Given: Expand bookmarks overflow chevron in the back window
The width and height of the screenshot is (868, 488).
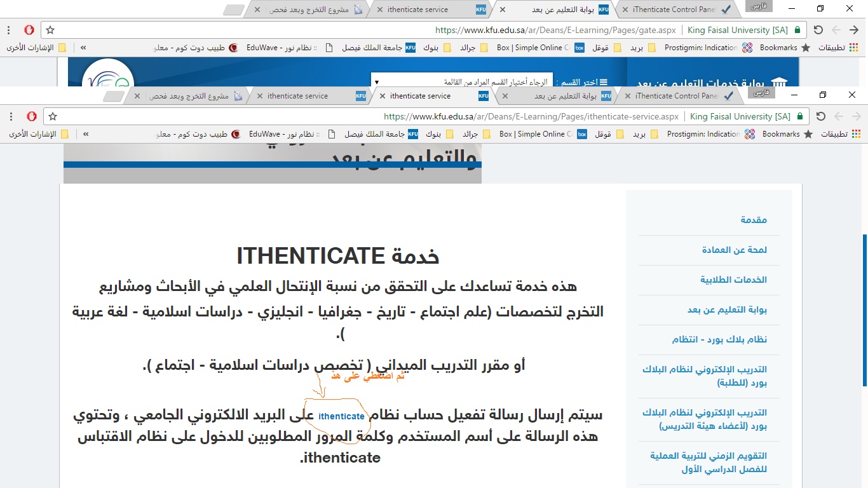Looking at the screenshot, I should pos(83,48).
